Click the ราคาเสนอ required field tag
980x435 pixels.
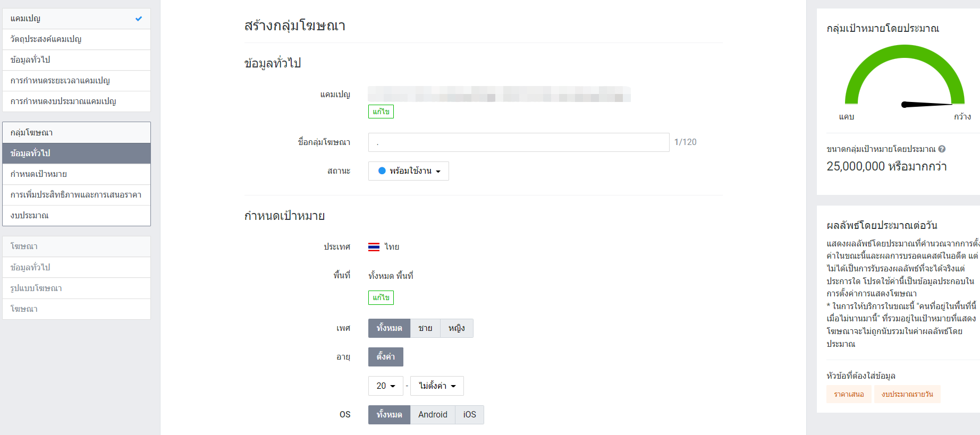849,394
